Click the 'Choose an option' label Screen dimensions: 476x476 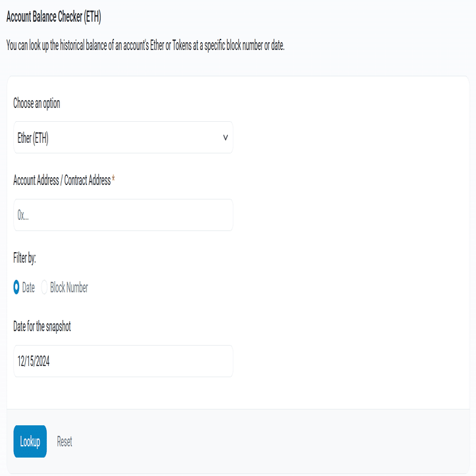pos(37,103)
